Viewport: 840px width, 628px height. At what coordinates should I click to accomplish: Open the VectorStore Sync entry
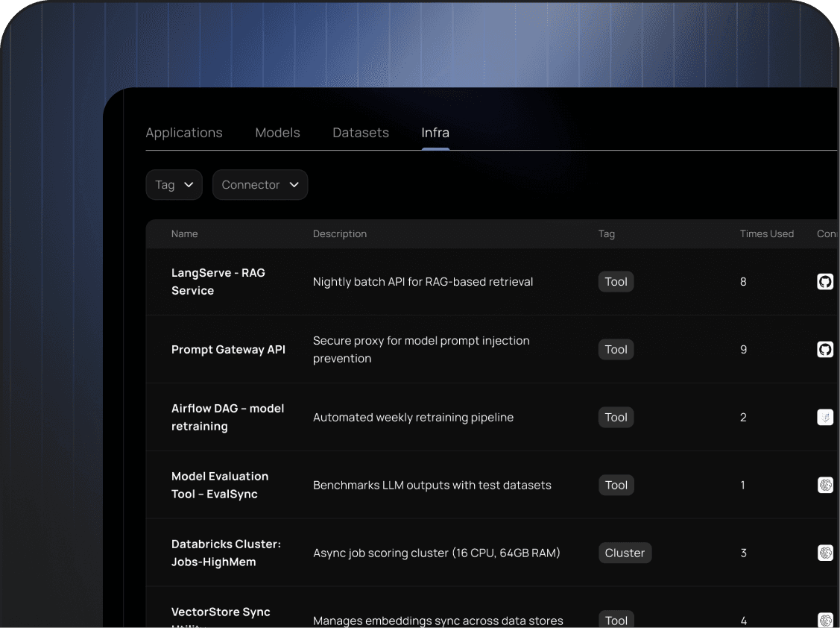pos(221,617)
